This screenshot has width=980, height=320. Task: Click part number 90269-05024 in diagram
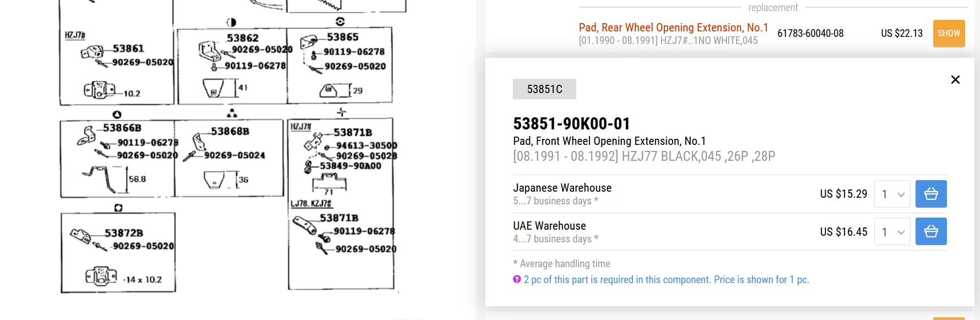234,155
